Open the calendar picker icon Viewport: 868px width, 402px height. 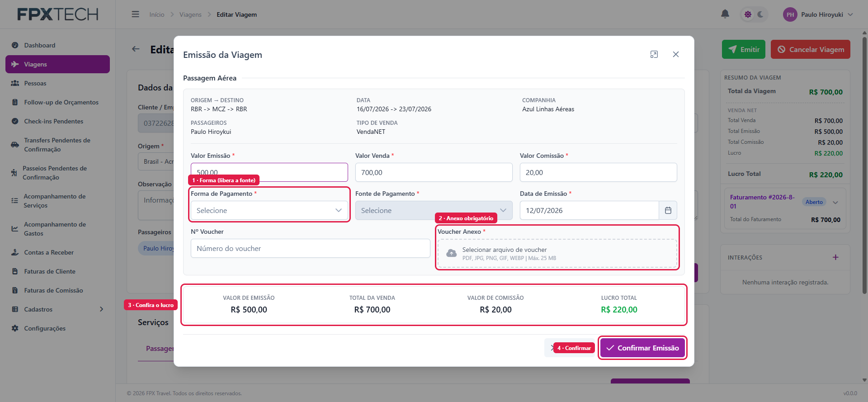click(668, 210)
